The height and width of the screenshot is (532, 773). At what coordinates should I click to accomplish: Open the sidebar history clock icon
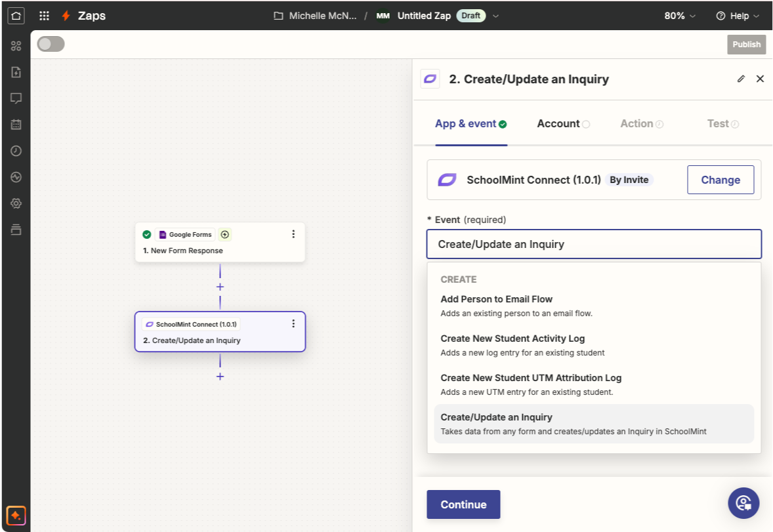pos(16,151)
